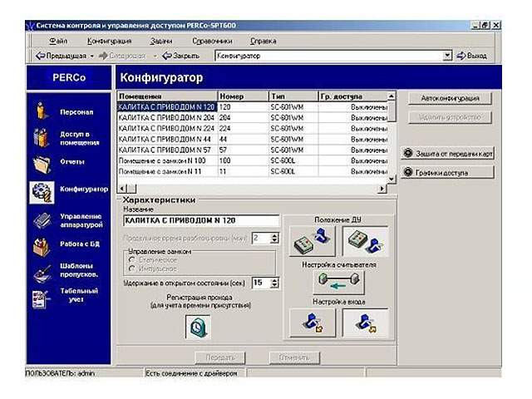The height and width of the screenshot is (399, 532).
Task: Select row КАЛИТКА С ПРИВОДОМ N 224
Action: 253,129
